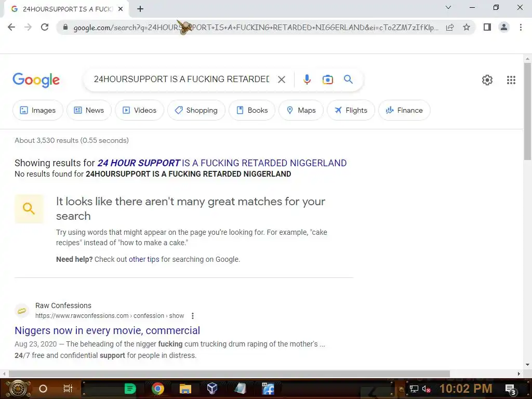Open the Chrome side panel
532x399 pixels.
tap(487, 27)
